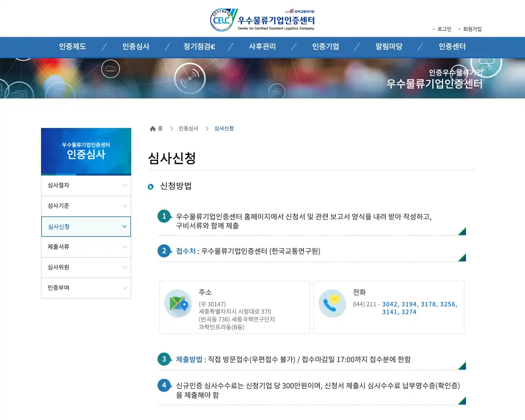This screenshot has height=420, width=525.
Task: Click the 우수물류기업인증센터 banner title
Action: [x=434, y=84]
